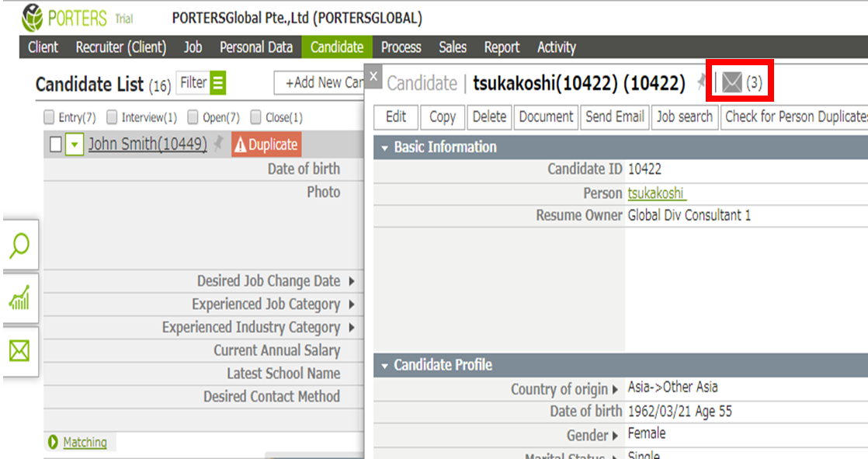868x459 pixels.
Task: Open the Activity menu
Action: [x=557, y=47]
